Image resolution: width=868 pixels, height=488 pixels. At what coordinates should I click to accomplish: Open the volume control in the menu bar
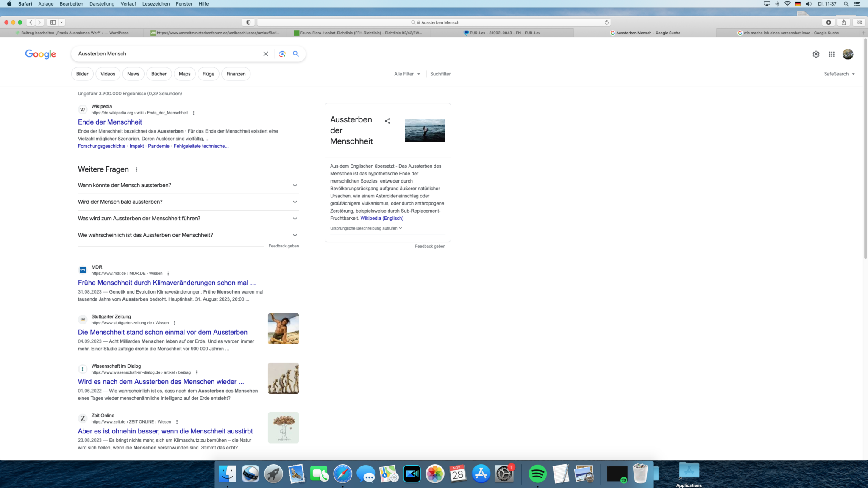808,4
